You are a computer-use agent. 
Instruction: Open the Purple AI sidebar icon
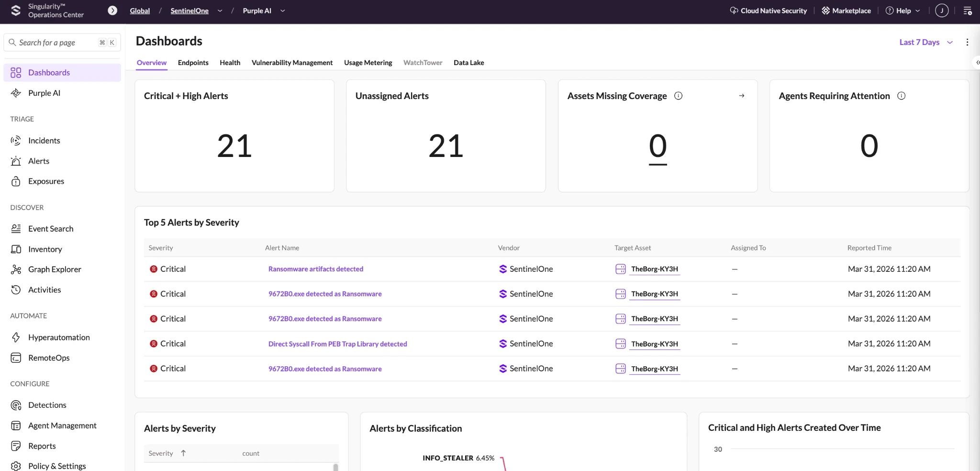(16, 93)
